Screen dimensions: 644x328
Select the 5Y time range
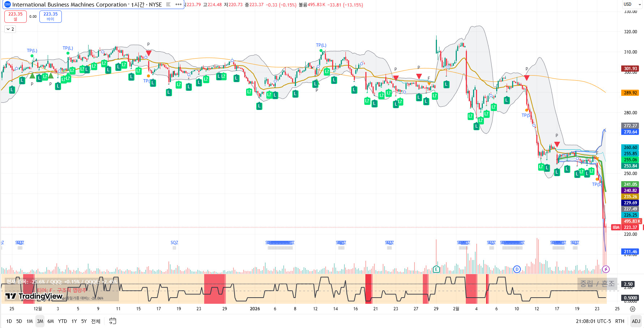pos(84,321)
